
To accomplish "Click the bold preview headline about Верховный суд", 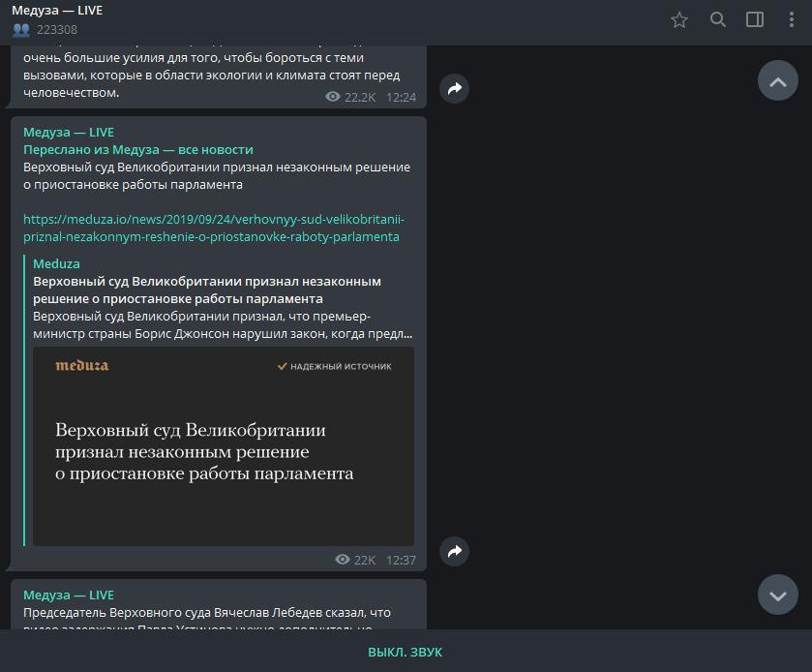I will pyautogui.click(x=207, y=290).
